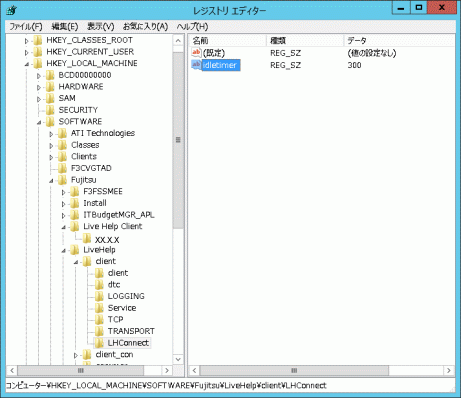Expand client_con tree arrow
This screenshot has width=461, height=398.
click(x=76, y=356)
